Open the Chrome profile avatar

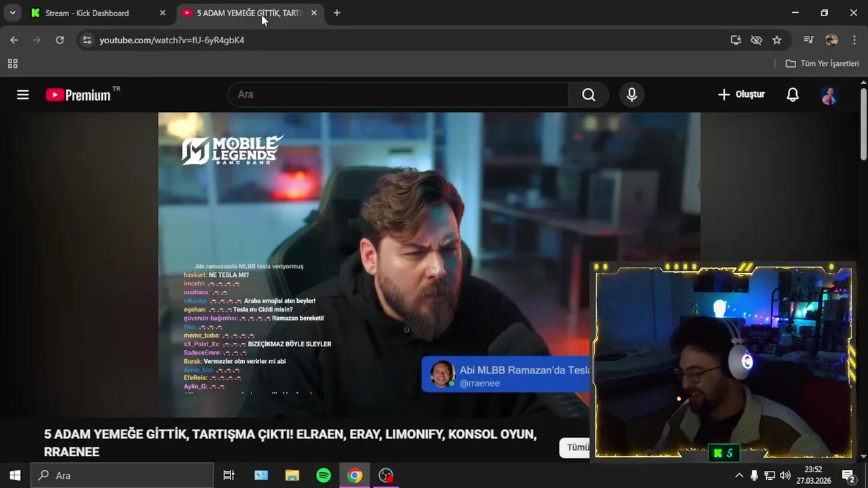(x=831, y=40)
